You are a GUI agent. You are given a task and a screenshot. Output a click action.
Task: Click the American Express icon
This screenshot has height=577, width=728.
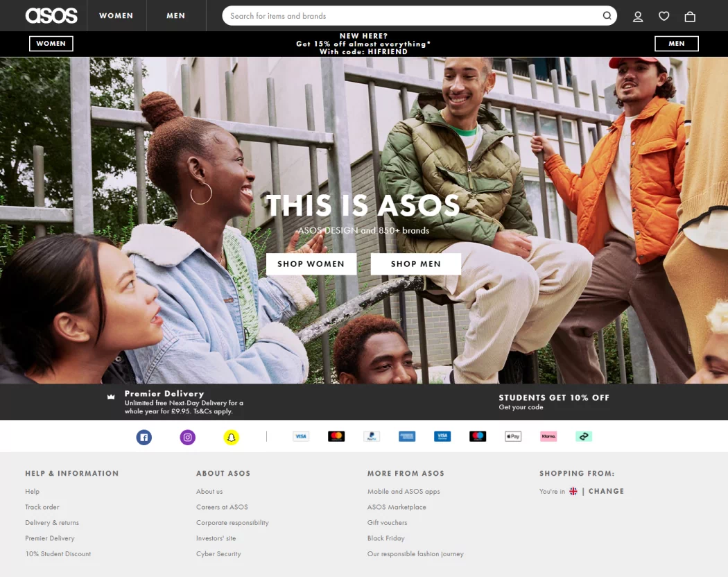pyautogui.click(x=407, y=436)
